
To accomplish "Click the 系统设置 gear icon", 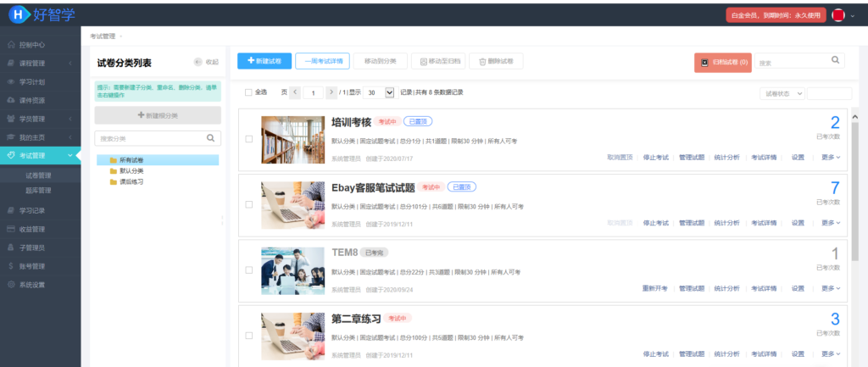I will coord(12,285).
